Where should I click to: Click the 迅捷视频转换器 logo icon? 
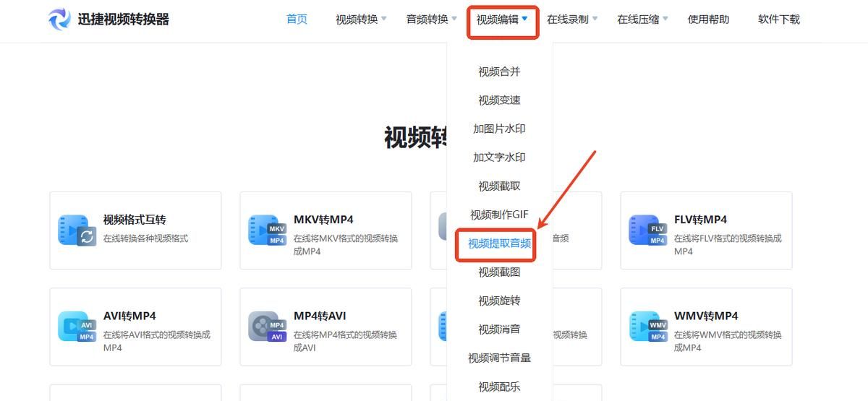pyautogui.click(x=60, y=20)
